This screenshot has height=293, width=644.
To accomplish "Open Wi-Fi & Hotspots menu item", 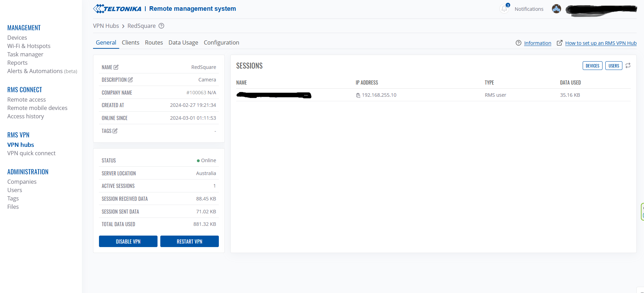I will point(29,46).
